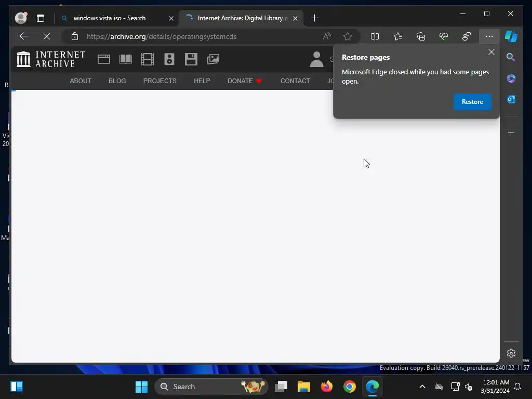The image size is (532, 399).
Task: Open the PROJECTS link
Action: point(160,81)
